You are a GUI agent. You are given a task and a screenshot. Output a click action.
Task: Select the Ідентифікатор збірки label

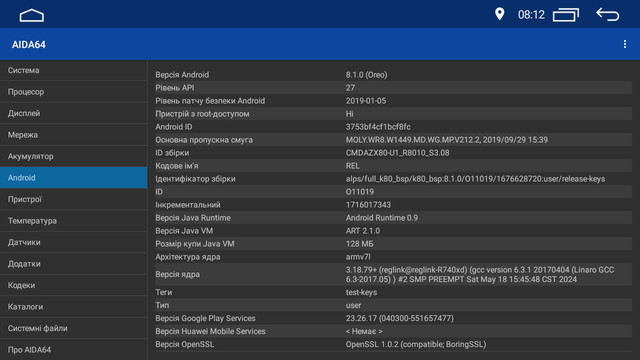click(x=195, y=179)
